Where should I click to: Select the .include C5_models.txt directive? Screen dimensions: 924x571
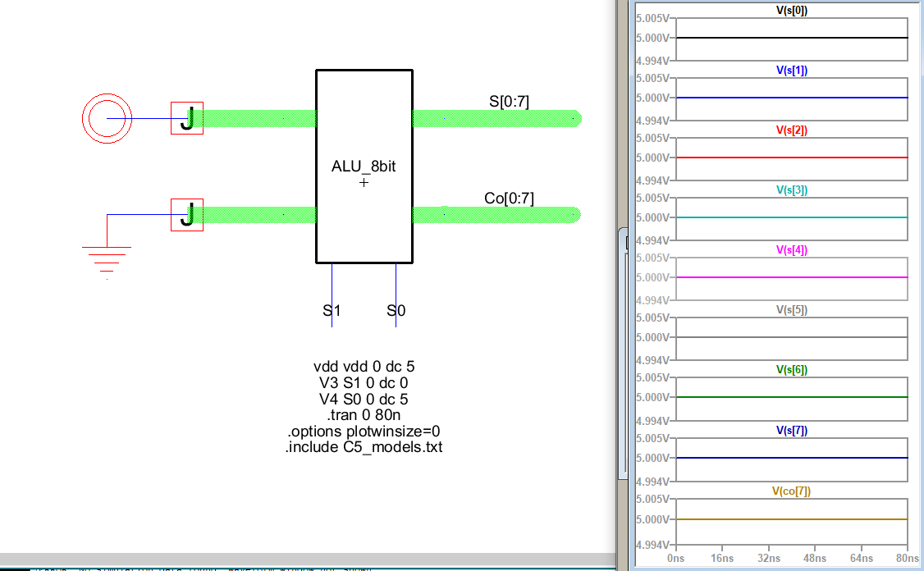click(364, 447)
